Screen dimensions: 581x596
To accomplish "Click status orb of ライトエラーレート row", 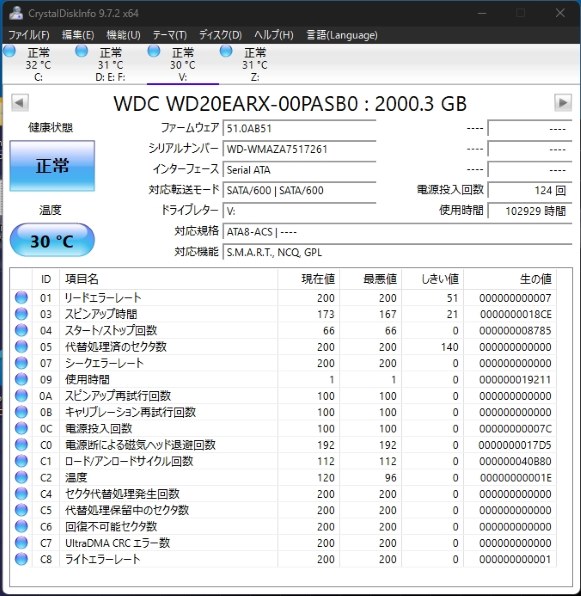I will (21, 559).
